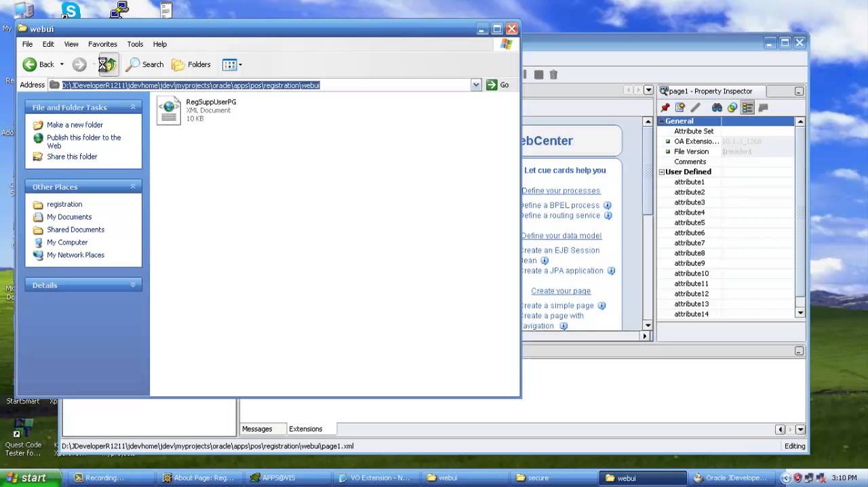Click the Define your data model link
Screen dimensions: 868x487
click(561, 235)
